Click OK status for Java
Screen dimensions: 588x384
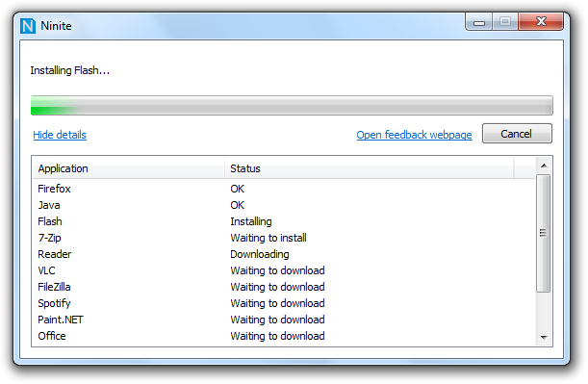pos(238,205)
